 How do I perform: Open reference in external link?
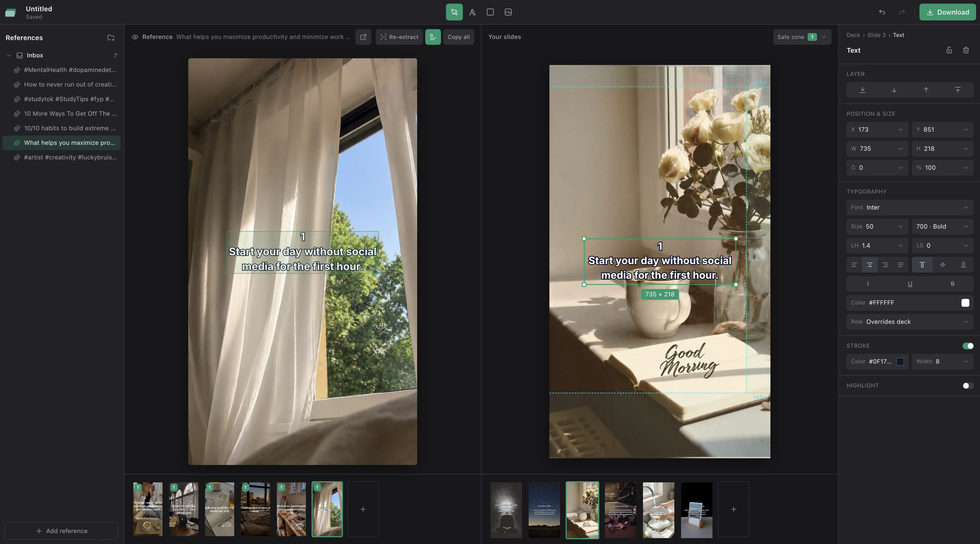[363, 37]
